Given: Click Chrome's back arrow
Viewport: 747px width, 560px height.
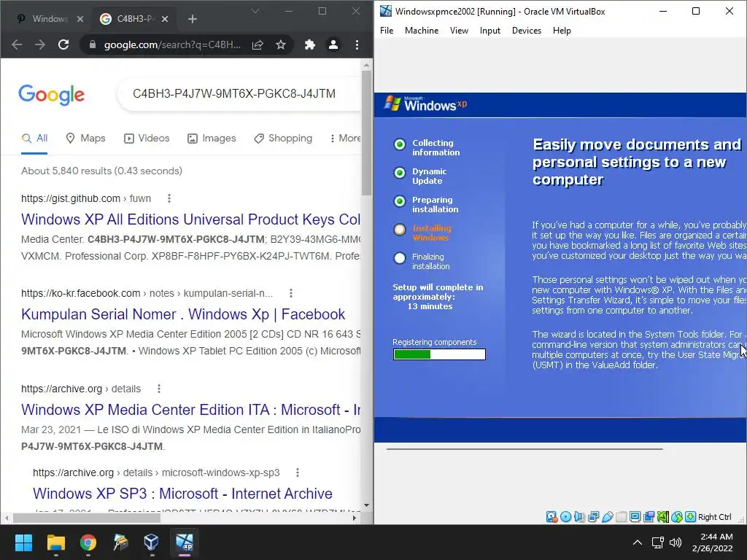Looking at the screenshot, I should (17, 44).
